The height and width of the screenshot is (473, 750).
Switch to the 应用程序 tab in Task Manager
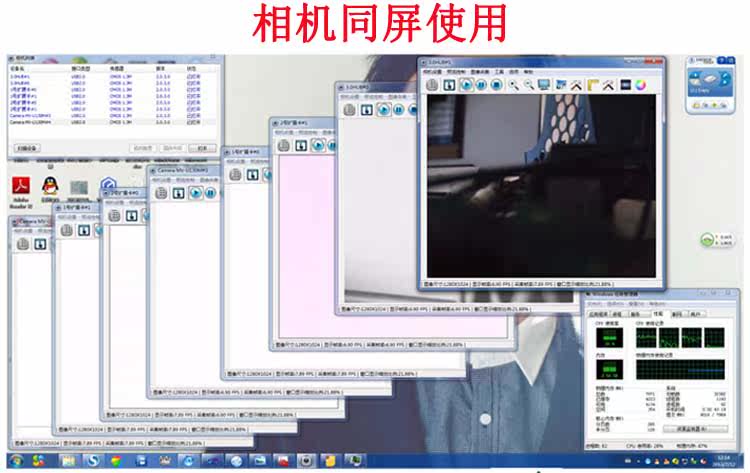click(598, 314)
